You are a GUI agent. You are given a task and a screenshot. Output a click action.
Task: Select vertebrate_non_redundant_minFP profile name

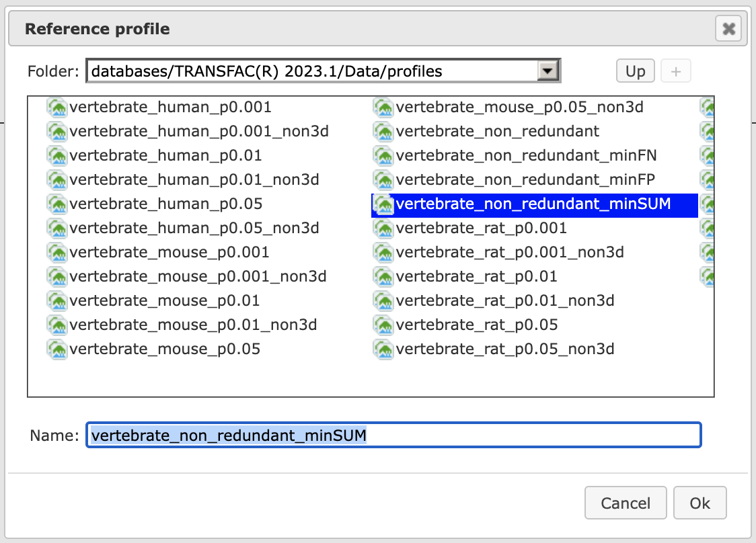(525, 179)
